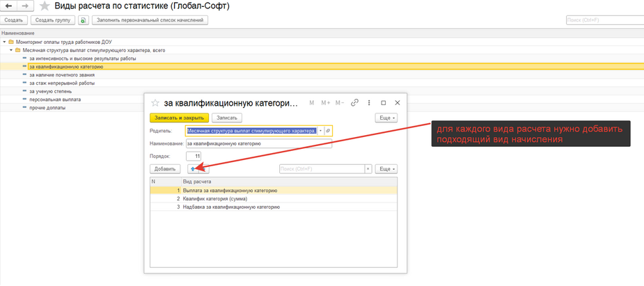The image size is (644, 286).
Task: Click the M+ memory button
Action: (x=325, y=103)
